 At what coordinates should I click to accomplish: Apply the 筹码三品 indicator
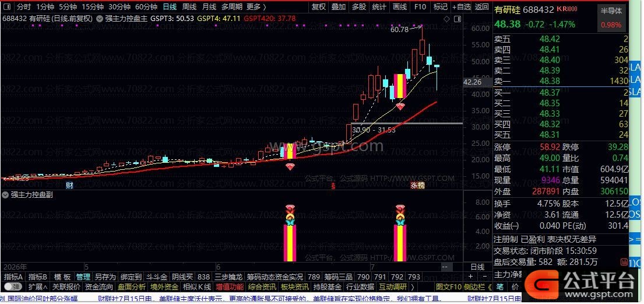(x=339, y=277)
